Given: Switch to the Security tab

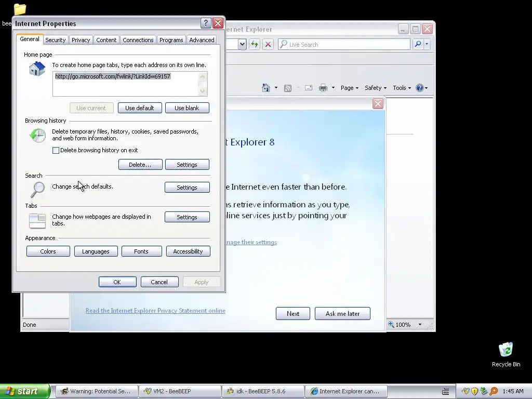Looking at the screenshot, I should (55, 40).
